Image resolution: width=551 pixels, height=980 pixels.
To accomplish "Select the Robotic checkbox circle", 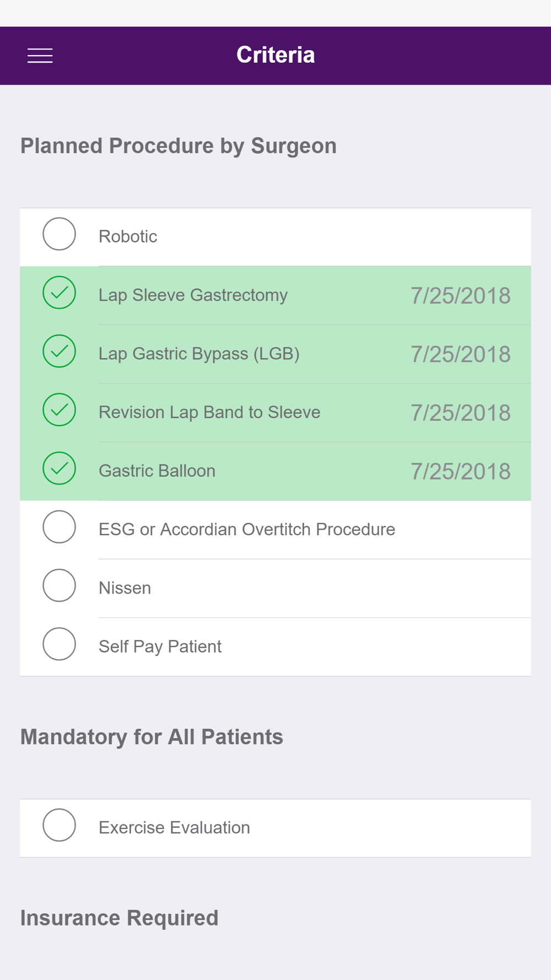I will pos(59,234).
